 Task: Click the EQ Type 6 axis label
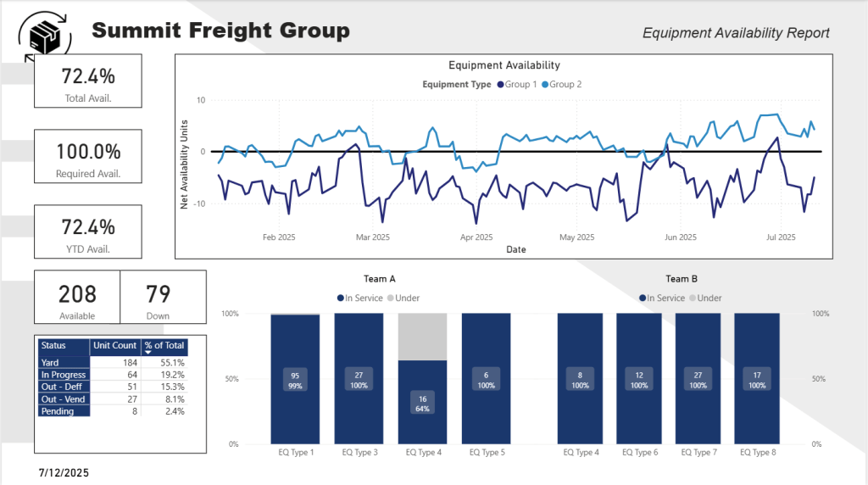640,453
